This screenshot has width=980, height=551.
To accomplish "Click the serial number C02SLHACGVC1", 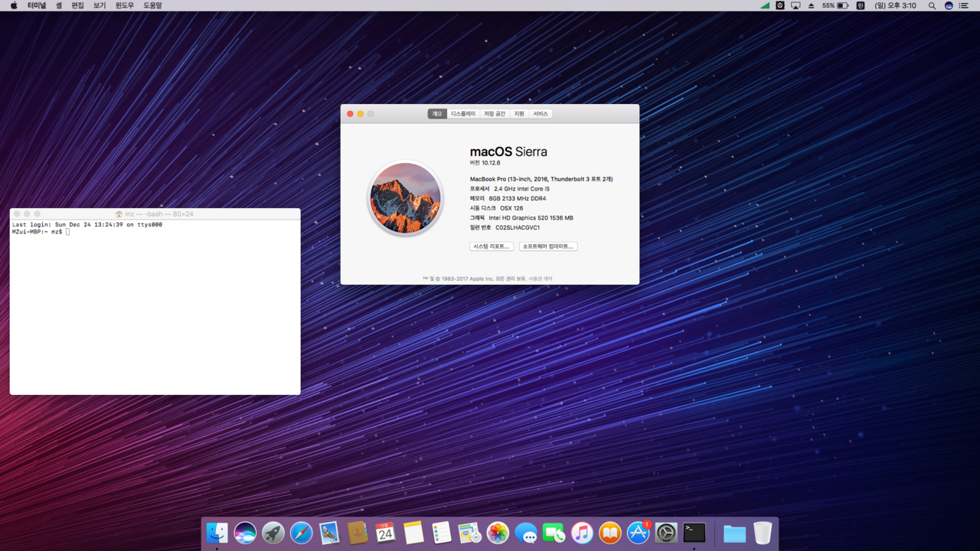I will point(518,228).
